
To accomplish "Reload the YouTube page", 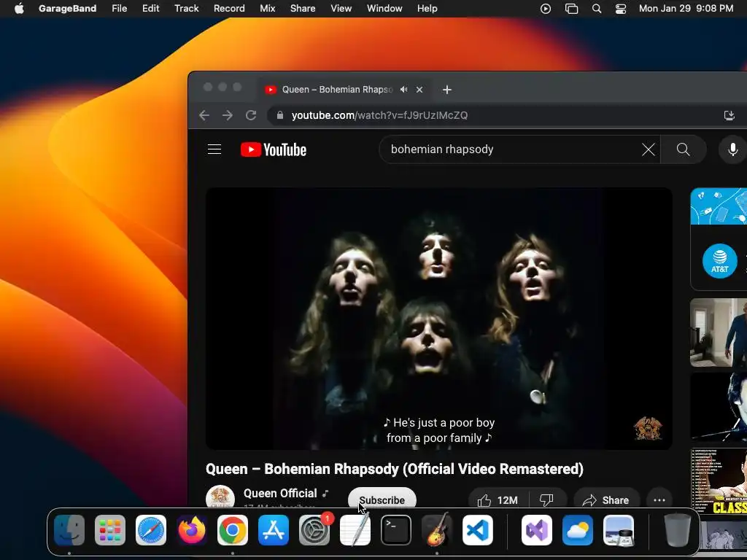I will click(x=251, y=115).
